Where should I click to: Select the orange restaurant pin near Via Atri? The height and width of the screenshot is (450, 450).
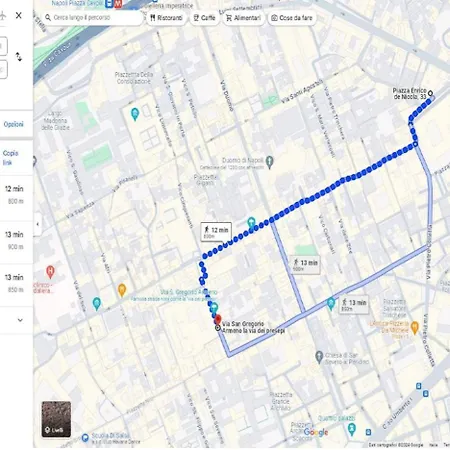(122, 290)
